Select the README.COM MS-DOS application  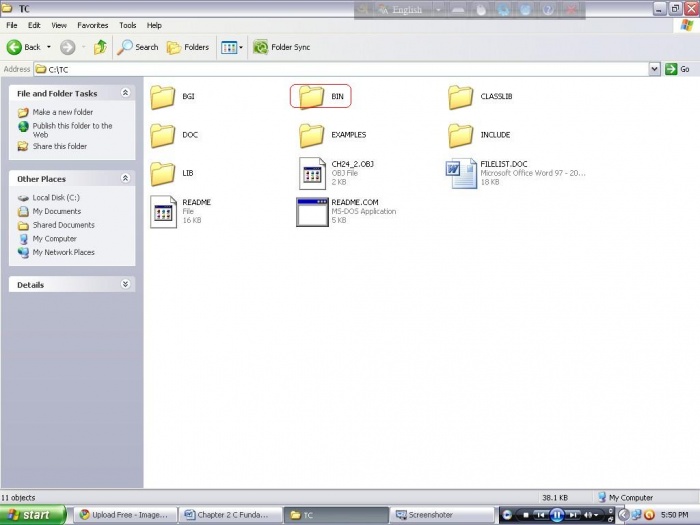(x=312, y=211)
